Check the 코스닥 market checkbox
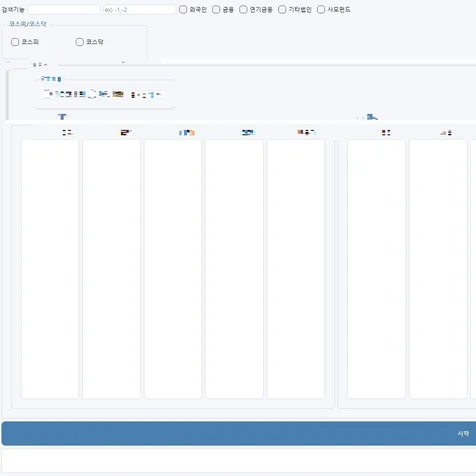The width and height of the screenshot is (476, 476). [x=79, y=42]
